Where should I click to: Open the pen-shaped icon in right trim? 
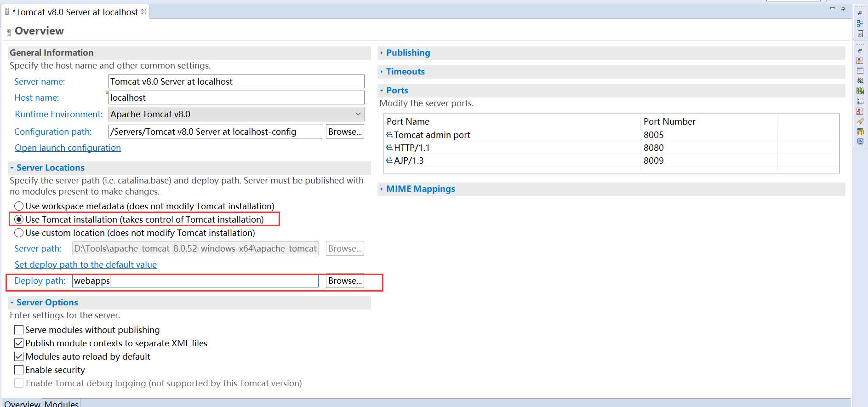[860, 121]
